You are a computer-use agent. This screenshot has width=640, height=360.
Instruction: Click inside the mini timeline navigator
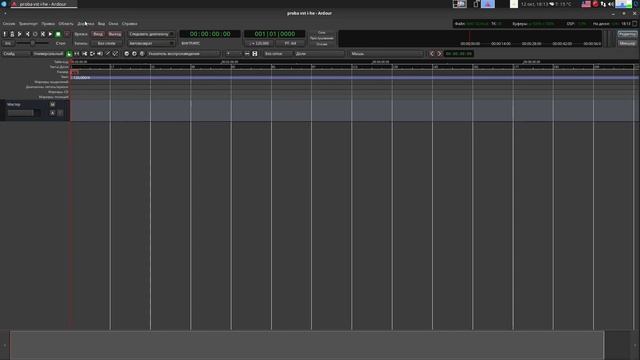(x=470, y=38)
